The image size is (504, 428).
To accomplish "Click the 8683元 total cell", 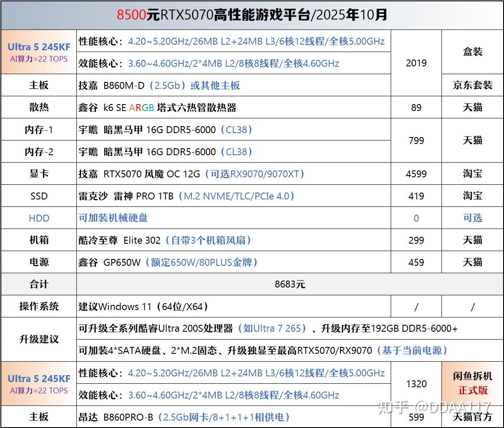I will click(x=290, y=284).
